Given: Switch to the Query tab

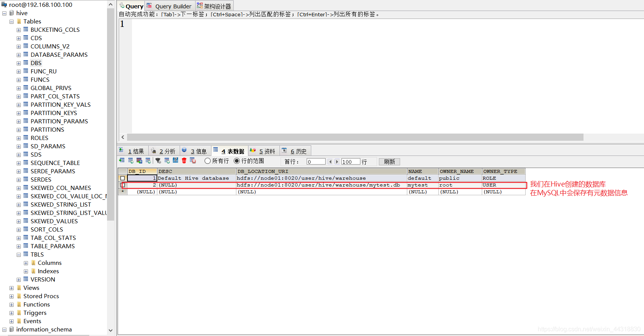Looking at the screenshot, I should pos(131,6).
